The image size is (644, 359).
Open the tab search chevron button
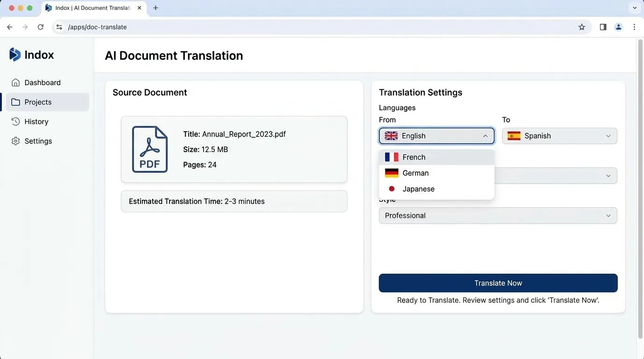click(634, 8)
